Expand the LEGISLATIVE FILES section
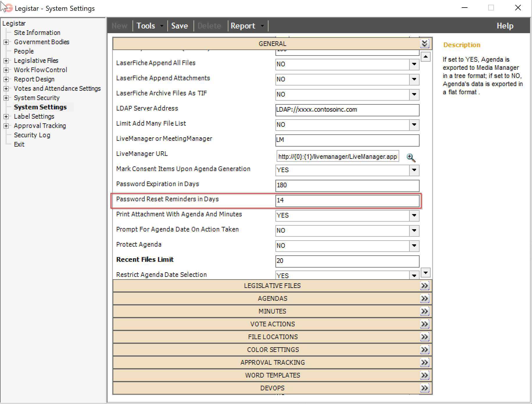The width and height of the screenshot is (532, 404). pos(425,286)
